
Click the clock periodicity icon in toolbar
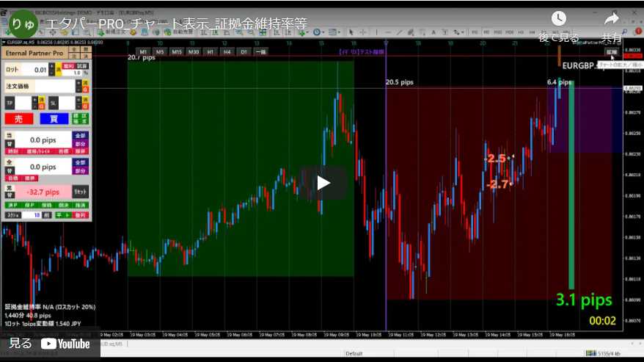click(317, 32)
